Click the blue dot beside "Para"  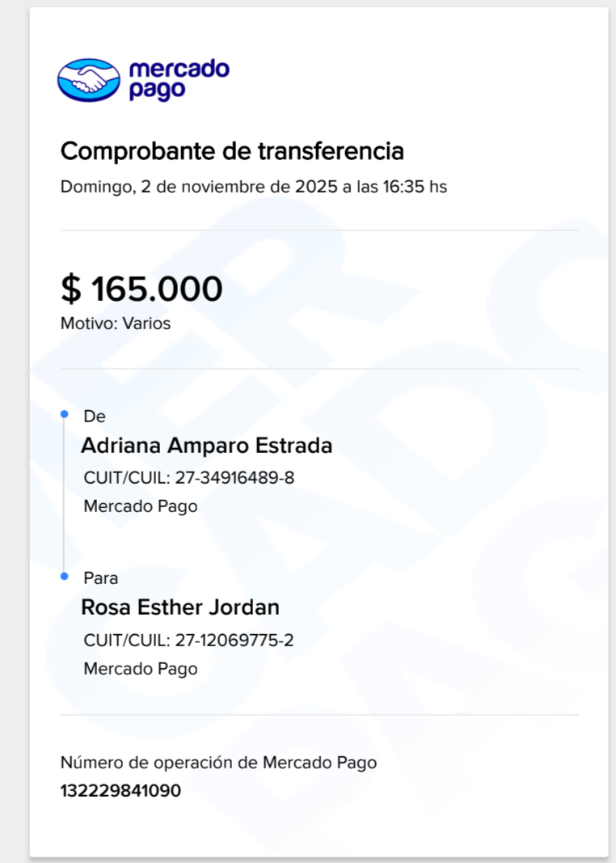[64, 576]
